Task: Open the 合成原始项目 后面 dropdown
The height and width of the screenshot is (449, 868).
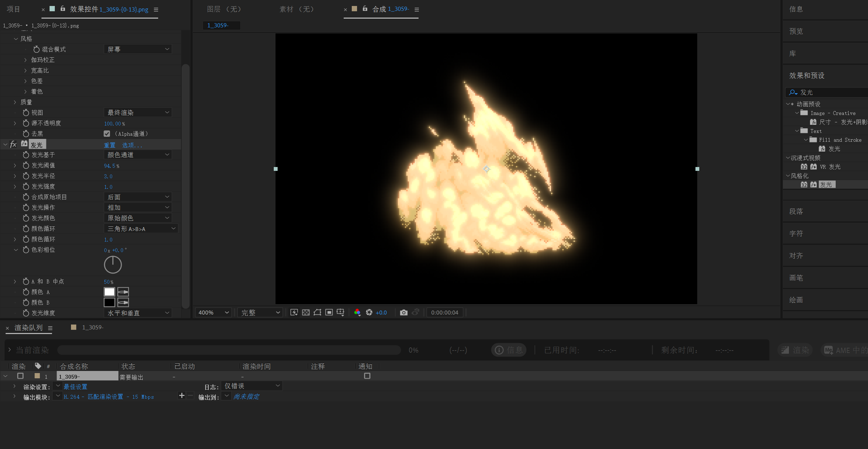Action: coord(138,197)
